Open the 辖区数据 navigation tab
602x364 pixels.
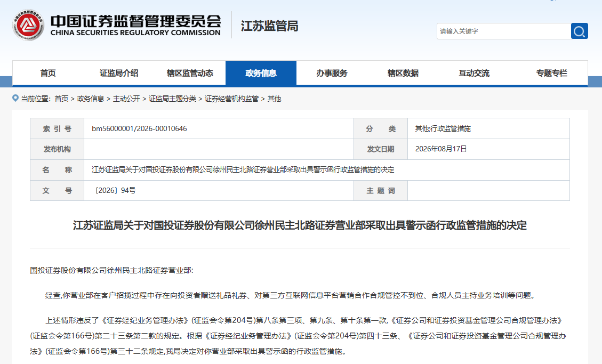[x=403, y=73]
